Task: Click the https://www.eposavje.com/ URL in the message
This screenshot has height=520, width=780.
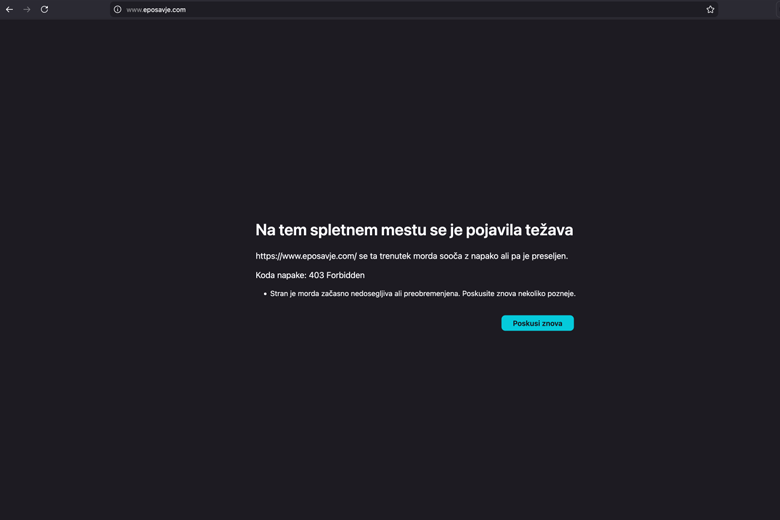Action: tap(306, 256)
